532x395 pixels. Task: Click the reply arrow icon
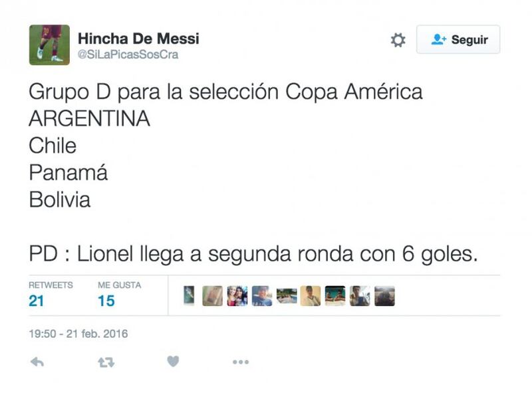tap(37, 362)
